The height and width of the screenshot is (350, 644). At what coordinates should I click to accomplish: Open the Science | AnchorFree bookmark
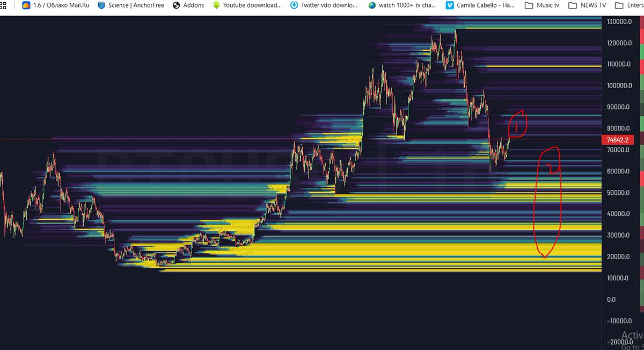coord(130,5)
